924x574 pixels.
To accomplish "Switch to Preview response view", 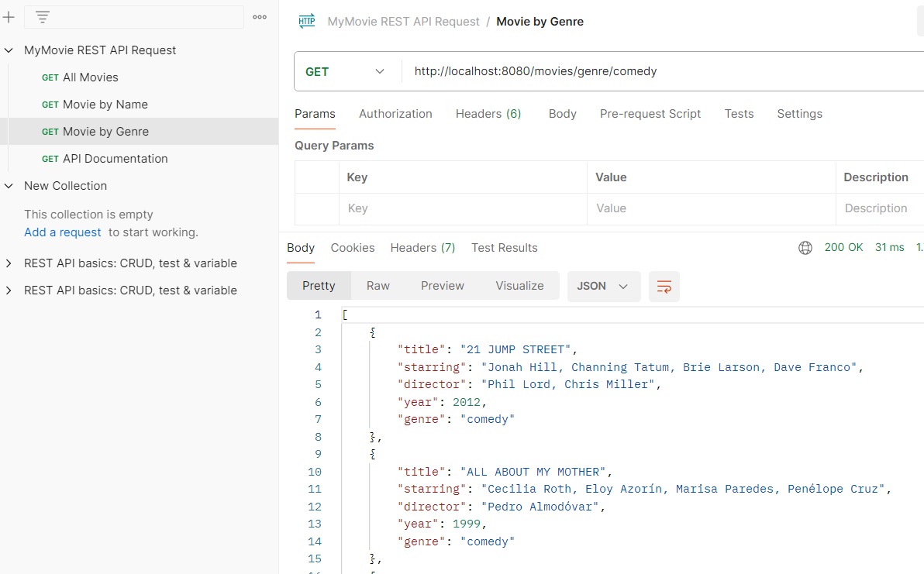I will (443, 286).
